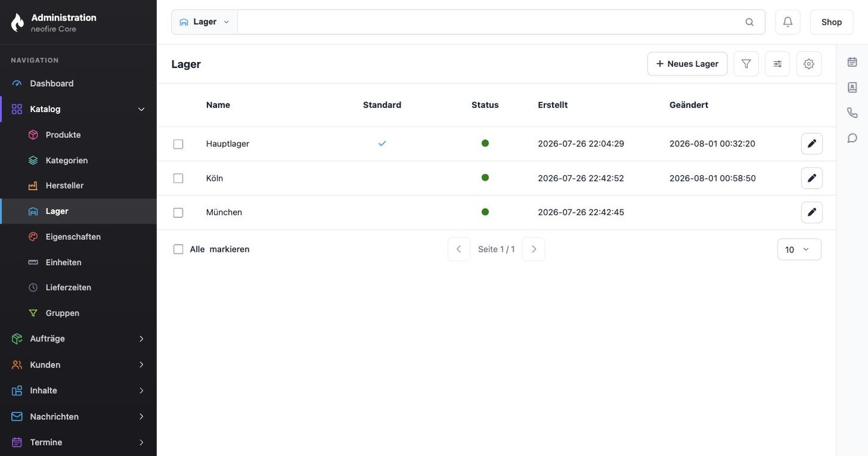The width and height of the screenshot is (868, 456).
Task: Click the Shop button
Action: tap(831, 22)
